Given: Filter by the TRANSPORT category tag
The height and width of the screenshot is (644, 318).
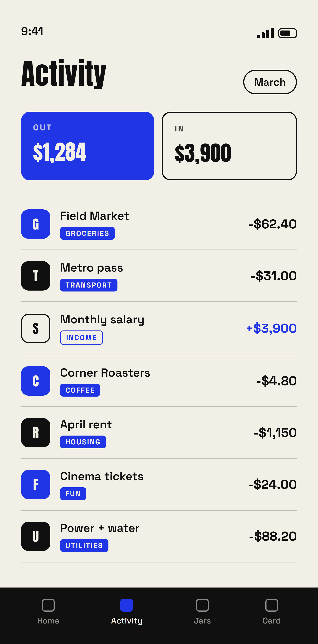Looking at the screenshot, I should point(89,285).
